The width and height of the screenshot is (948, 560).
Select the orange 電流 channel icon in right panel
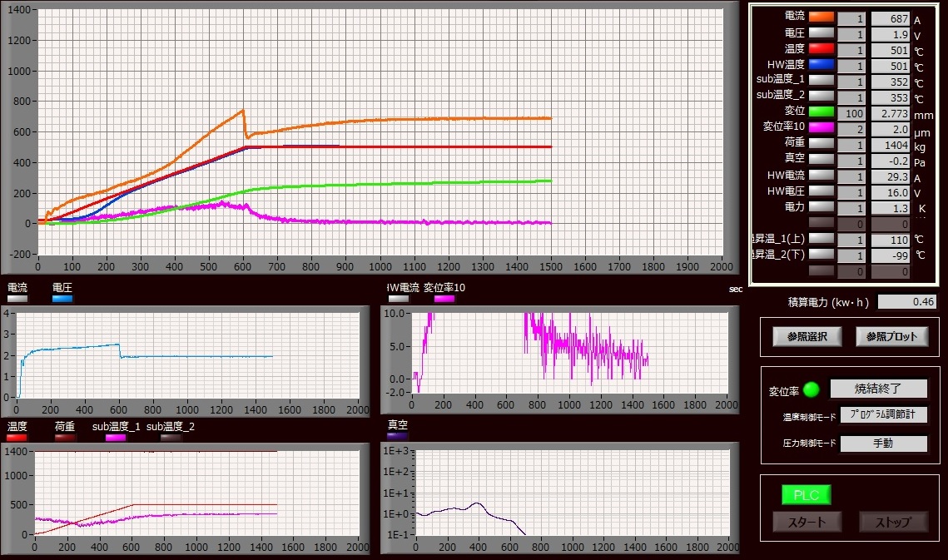[x=820, y=15]
